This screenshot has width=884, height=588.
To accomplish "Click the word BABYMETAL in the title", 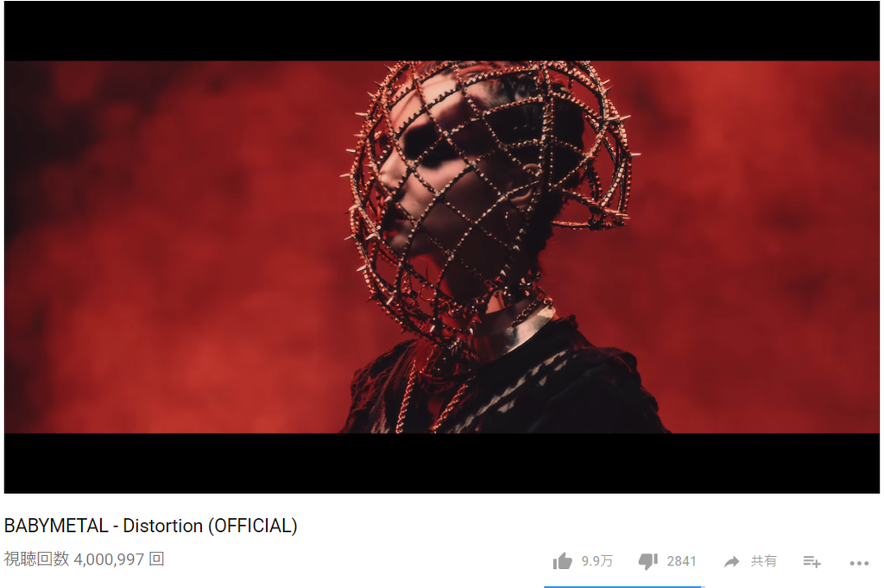I will coord(56,526).
